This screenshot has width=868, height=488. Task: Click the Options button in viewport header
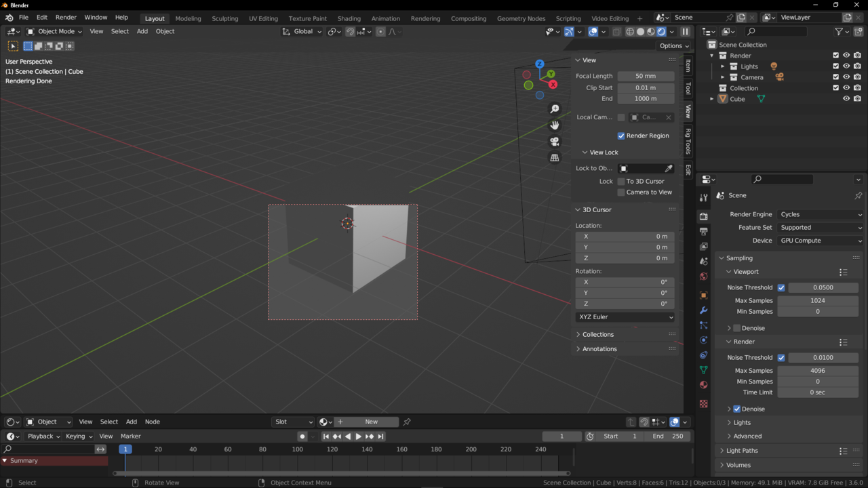[673, 45]
